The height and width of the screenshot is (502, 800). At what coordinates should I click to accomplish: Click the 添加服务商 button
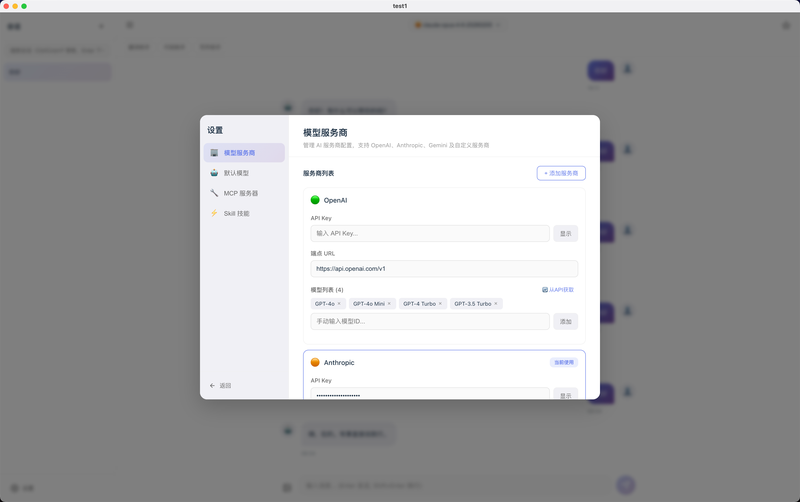(561, 173)
